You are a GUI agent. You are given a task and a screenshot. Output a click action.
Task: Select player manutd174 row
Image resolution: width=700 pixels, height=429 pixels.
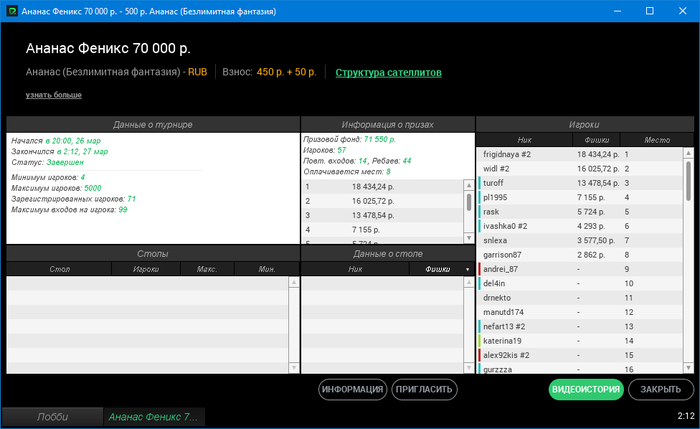pyautogui.click(x=579, y=312)
